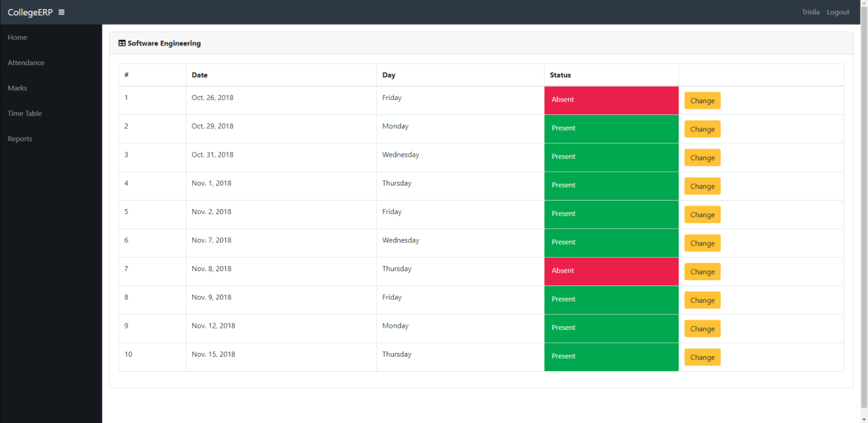Screen dimensions: 868x423
Task: Select the red Absent cell for Nov. 8
Action: [611, 272]
